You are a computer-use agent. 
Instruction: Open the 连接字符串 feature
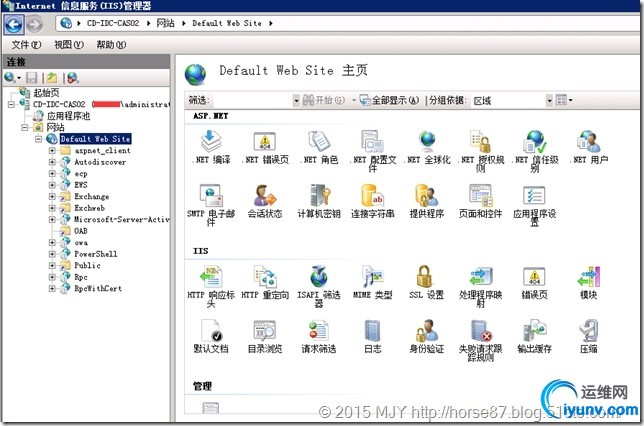point(373,201)
